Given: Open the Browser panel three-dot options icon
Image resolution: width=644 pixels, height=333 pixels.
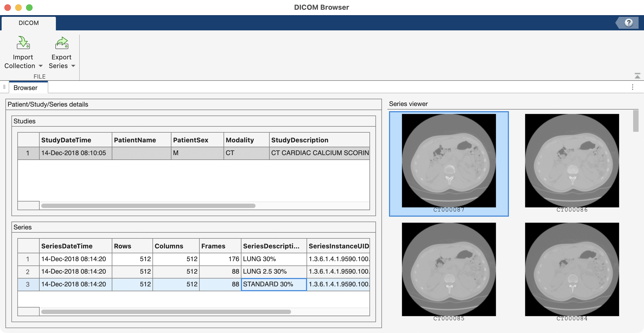Looking at the screenshot, I should pyautogui.click(x=633, y=87).
